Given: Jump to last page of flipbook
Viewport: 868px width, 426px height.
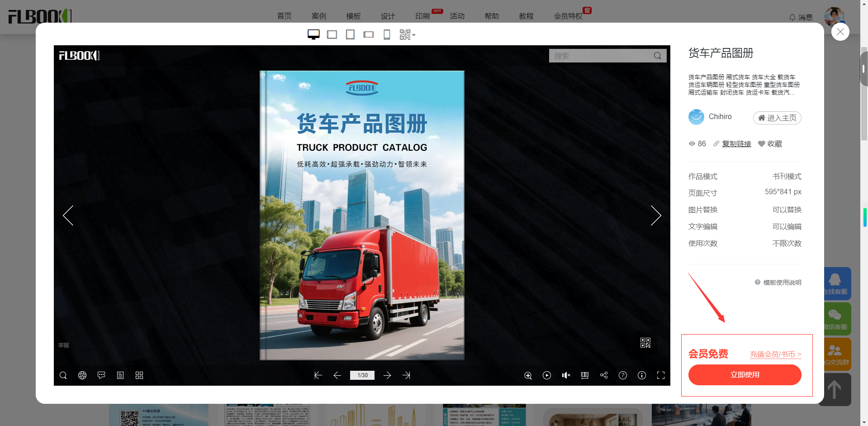Looking at the screenshot, I should pyautogui.click(x=406, y=375).
